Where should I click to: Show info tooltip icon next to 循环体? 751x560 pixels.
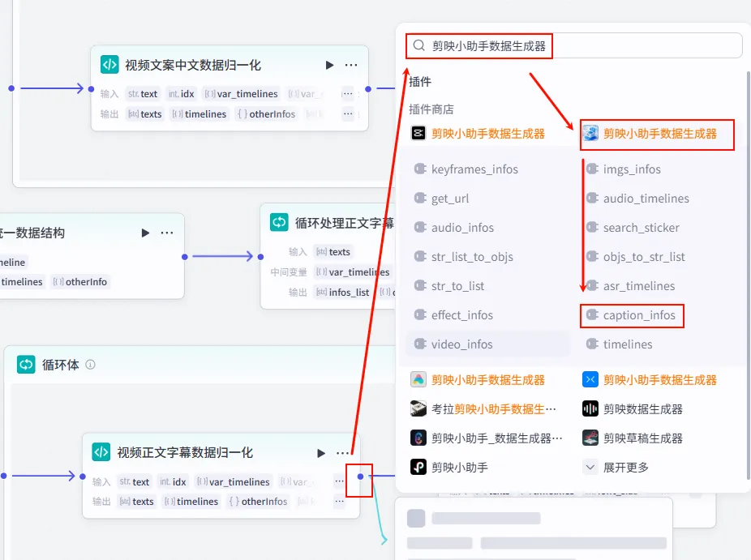(91, 365)
